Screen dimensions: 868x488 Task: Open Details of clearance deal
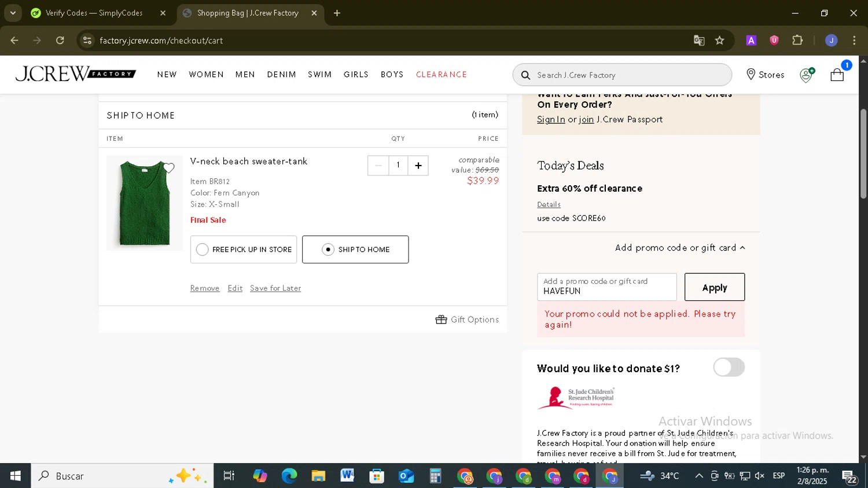pyautogui.click(x=549, y=204)
